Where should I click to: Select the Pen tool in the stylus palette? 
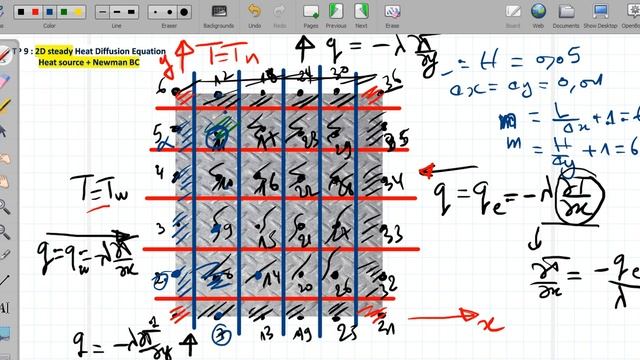pyautogui.click(x=5, y=55)
